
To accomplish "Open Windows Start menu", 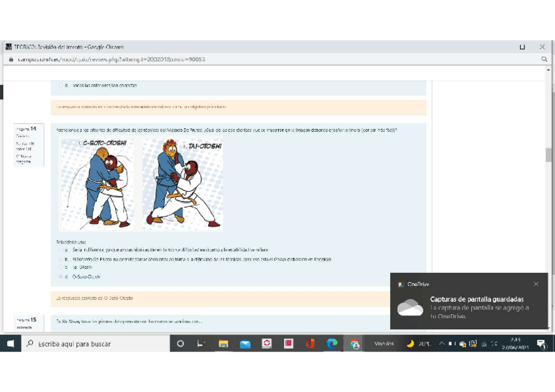I will (10, 344).
